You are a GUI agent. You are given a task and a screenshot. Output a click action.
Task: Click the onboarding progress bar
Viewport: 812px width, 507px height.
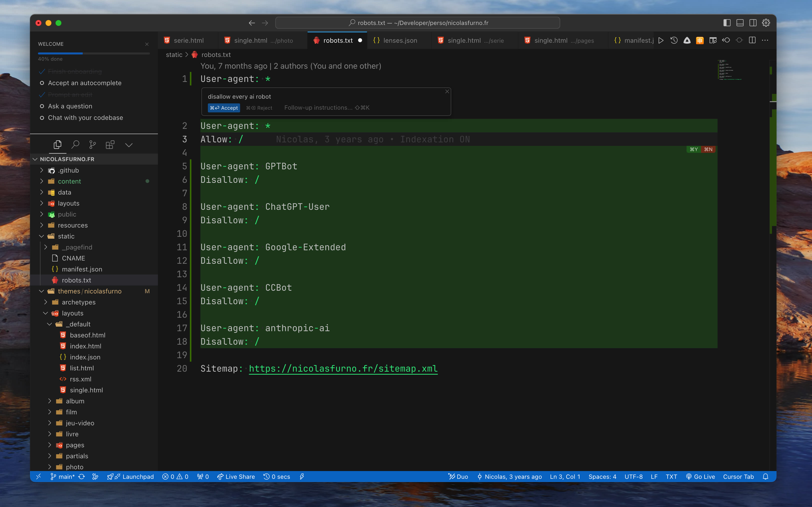(x=94, y=53)
